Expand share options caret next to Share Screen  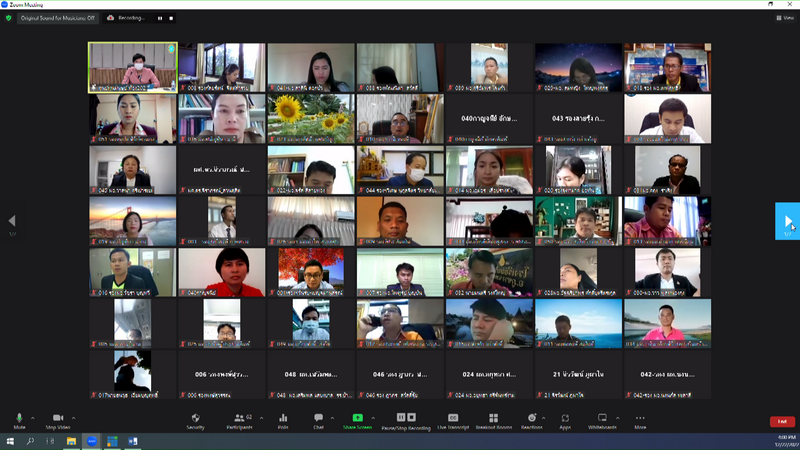(373, 418)
